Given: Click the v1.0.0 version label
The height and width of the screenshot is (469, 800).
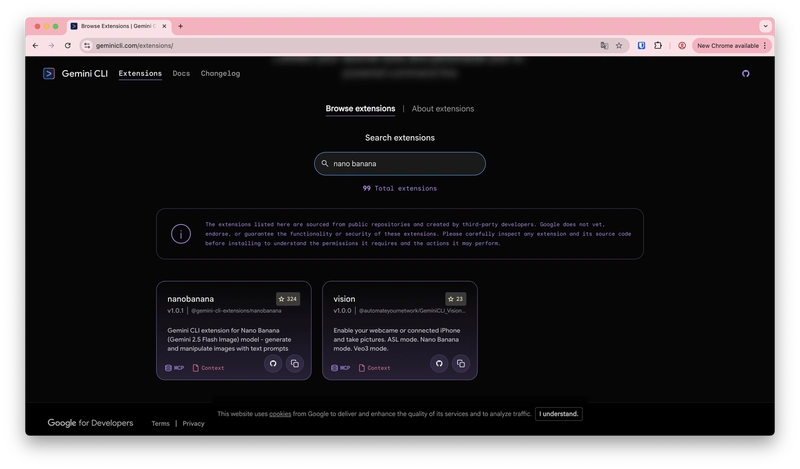Looking at the screenshot, I should point(342,311).
